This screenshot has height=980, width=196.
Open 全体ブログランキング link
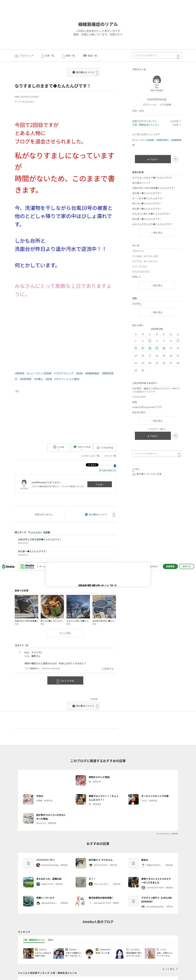145,121
